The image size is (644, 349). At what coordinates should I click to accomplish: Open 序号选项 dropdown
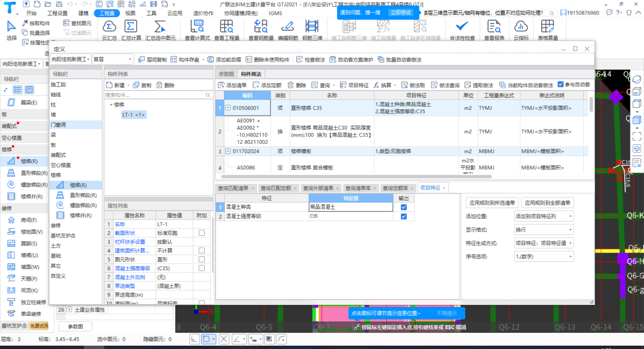click(544, 257)
